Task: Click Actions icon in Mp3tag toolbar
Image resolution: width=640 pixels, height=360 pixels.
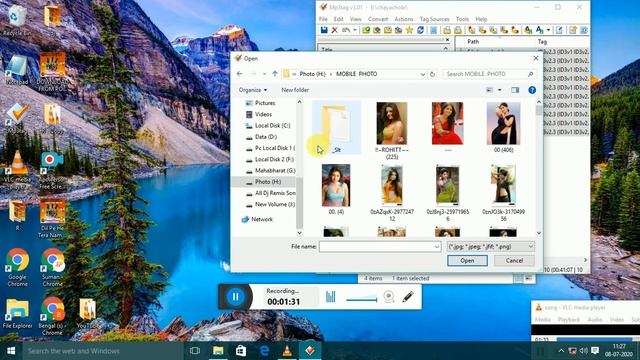Action: pyautogui.click(x=528, y=30)
